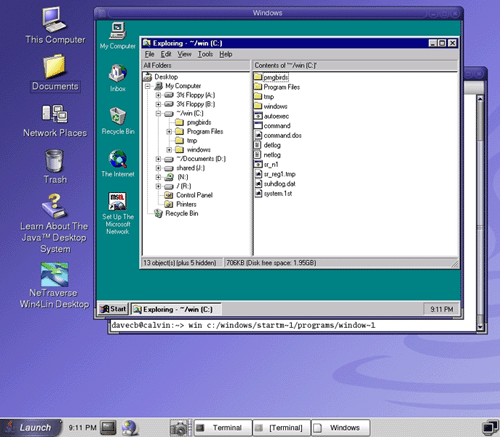This screenshot has width=500, height=437.
Task: Click the terminal icon in bottom panel
Action: click(x=108, y=427)
